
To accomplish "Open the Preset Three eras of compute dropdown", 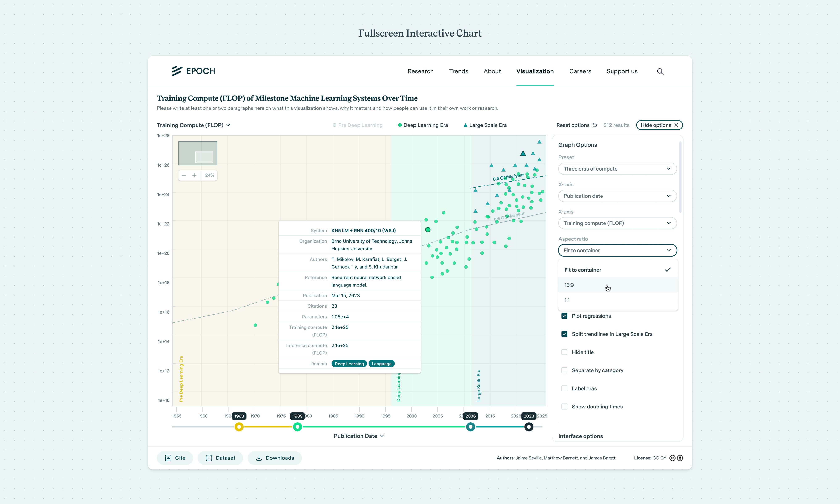I will tap(617, 169).
